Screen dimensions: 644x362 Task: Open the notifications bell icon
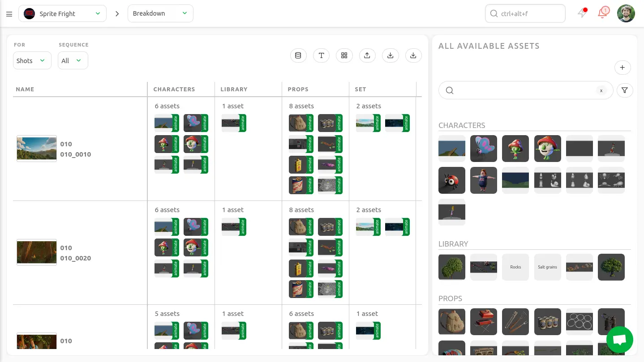click(603, 13)
